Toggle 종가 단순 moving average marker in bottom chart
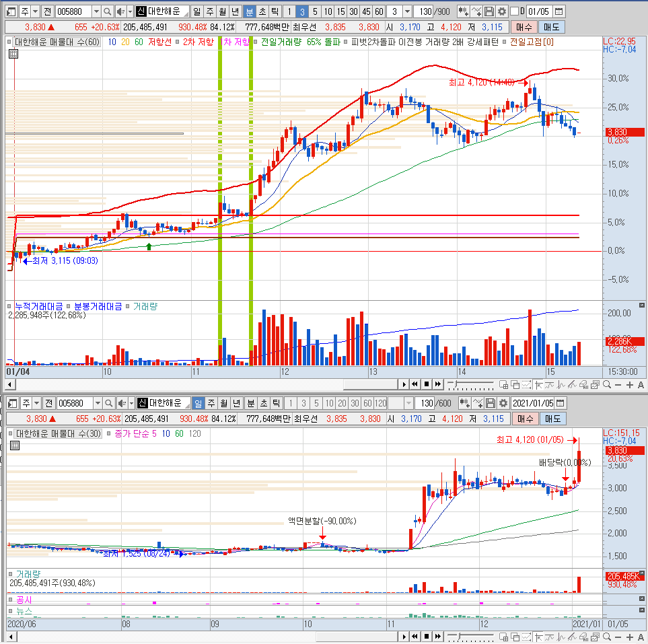The width and height of the screenshot is (648, 644). [109, 433]
